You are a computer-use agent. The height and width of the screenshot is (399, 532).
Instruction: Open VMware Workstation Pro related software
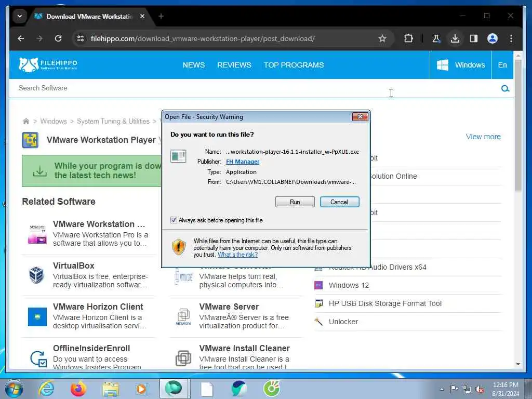click(x=99, y=224)
